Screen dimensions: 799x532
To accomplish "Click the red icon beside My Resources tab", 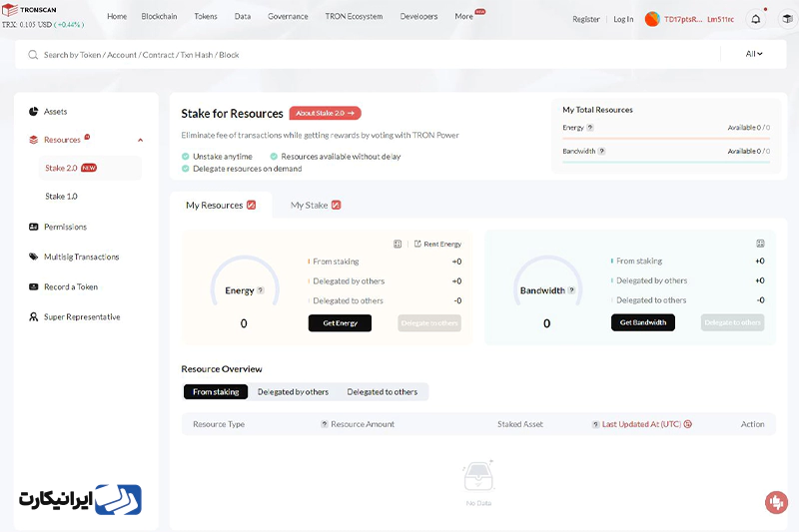I will (252, 206).
